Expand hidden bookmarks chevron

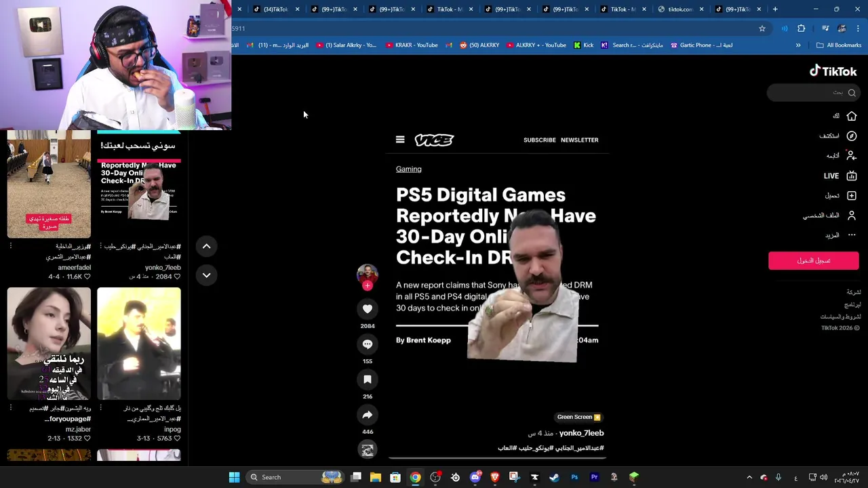click(798, 45)
